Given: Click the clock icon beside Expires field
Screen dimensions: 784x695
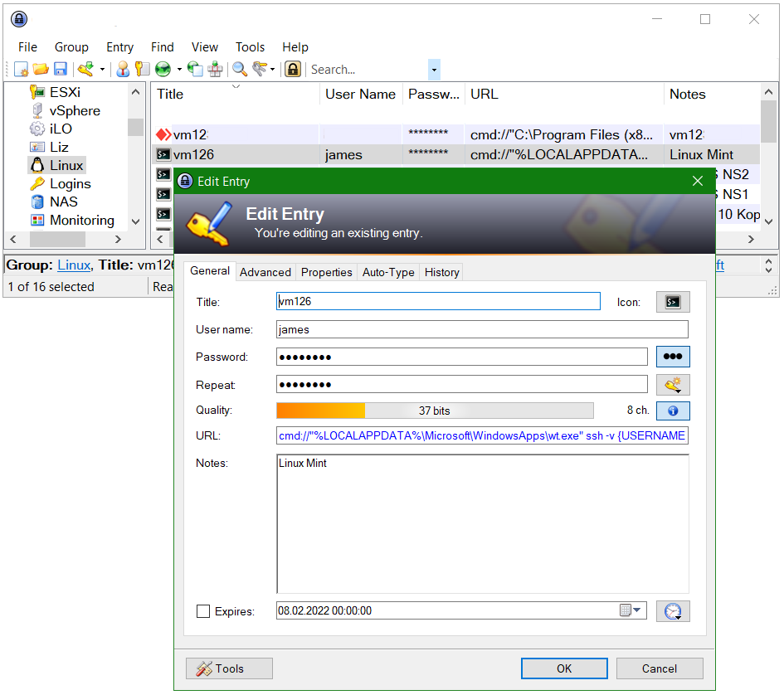Looking at the screenshot, I should (x=673, y=610).
